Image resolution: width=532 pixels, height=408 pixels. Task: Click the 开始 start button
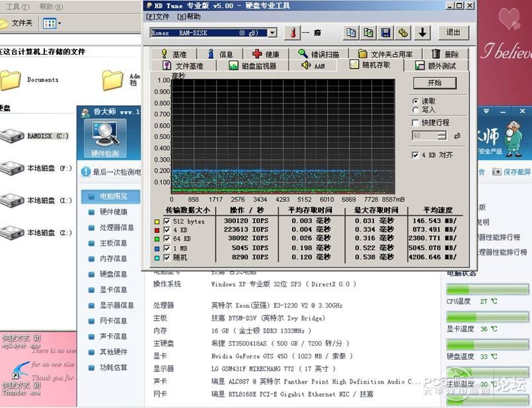[435, 83]
